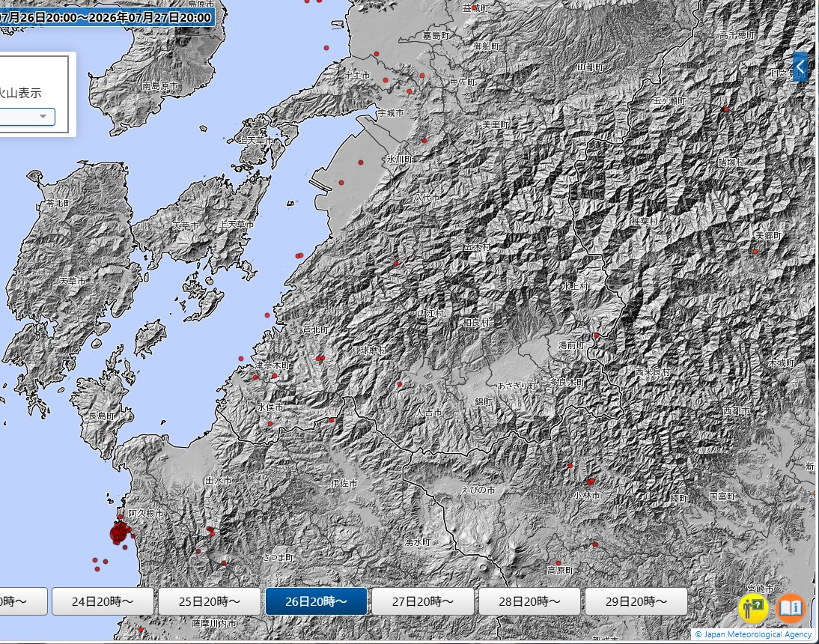Click the 出水市 map label
This screenshot has width=819, height=644.
click(219, 480)
